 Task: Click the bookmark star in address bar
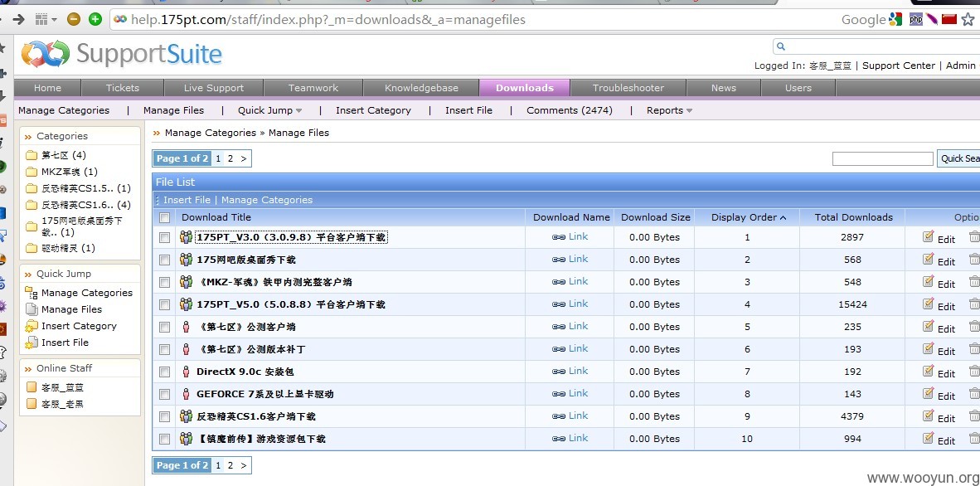tap(968, 19)
